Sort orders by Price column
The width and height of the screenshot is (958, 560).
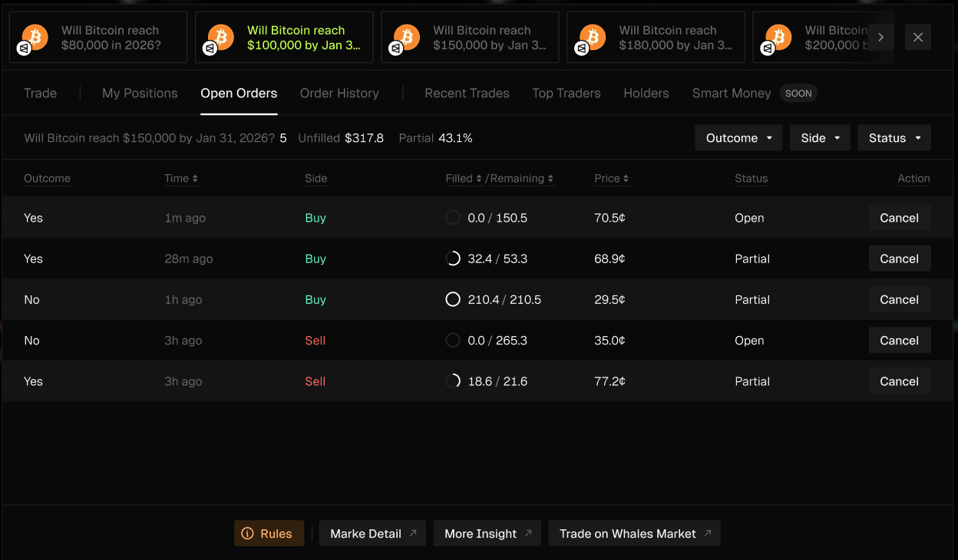pyautogui.click(x=611, y=179)
